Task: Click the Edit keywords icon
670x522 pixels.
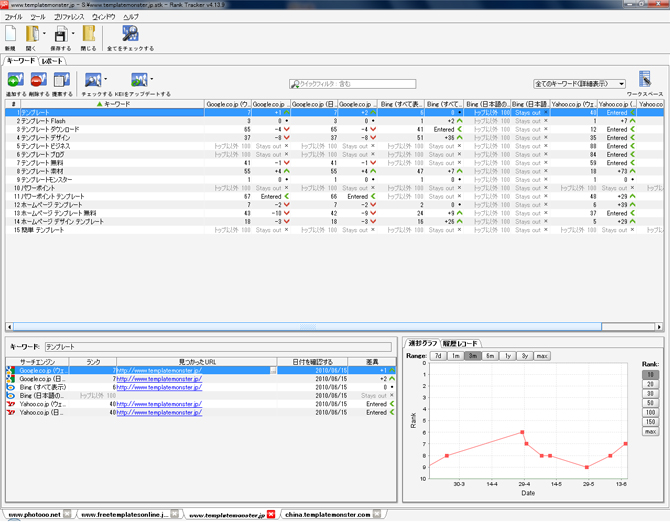Action: coord(62,80)
